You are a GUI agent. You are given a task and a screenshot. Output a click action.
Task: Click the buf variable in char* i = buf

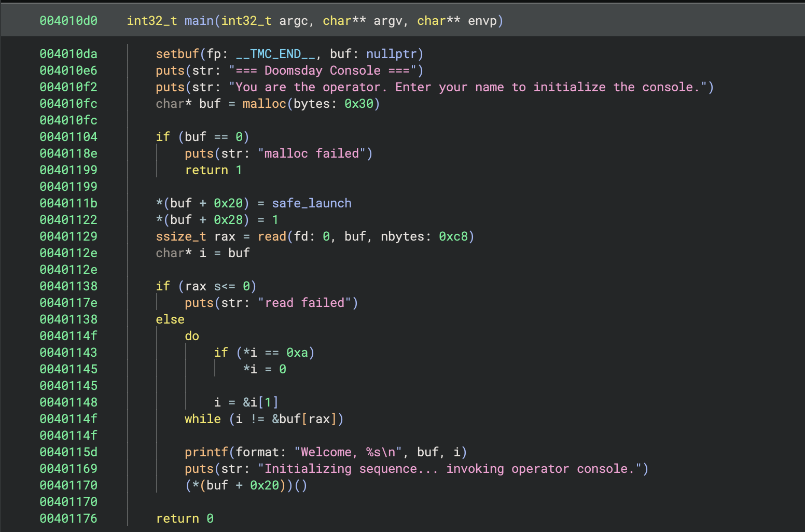pos(239,253)
